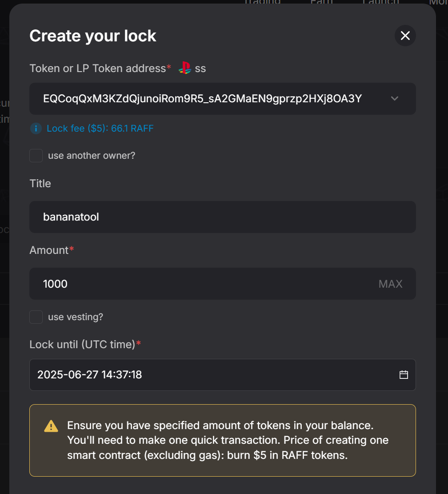Click the blue info icon by Lock fee
Image resolution: width=448 pixels, height=494 pixels.
(x=36, y=129)
